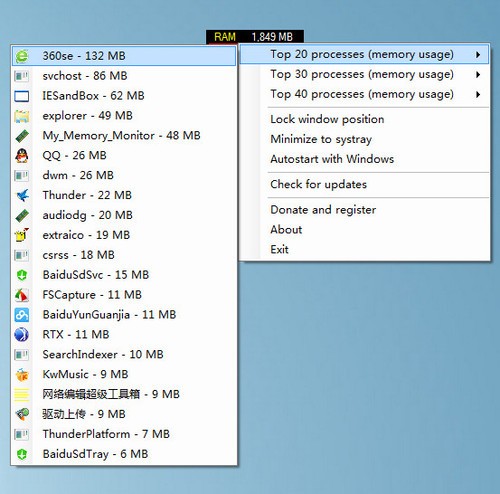Select the explorer - 49 MB entry
500x494 pixels.
pos(124,116)
